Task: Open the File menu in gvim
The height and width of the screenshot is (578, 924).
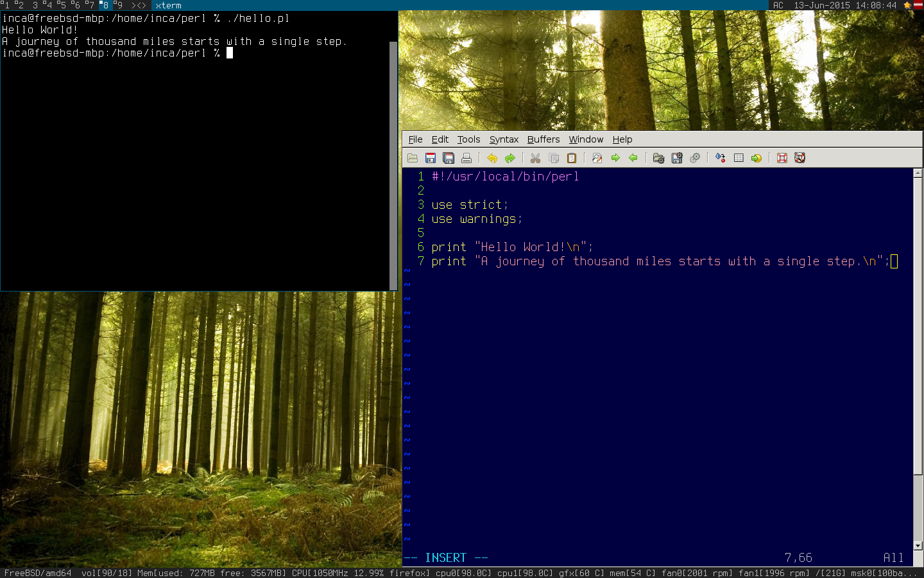Action: tap(415, 139)
